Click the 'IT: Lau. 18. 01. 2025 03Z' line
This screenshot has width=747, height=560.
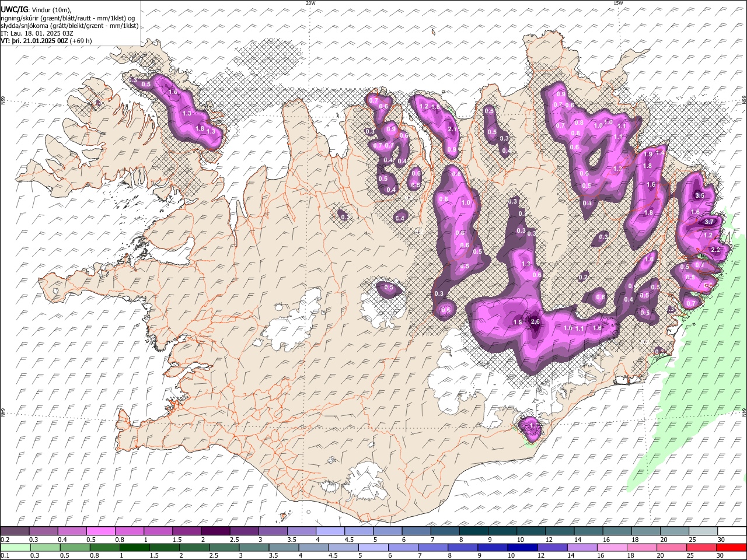(x=37, y=33)
